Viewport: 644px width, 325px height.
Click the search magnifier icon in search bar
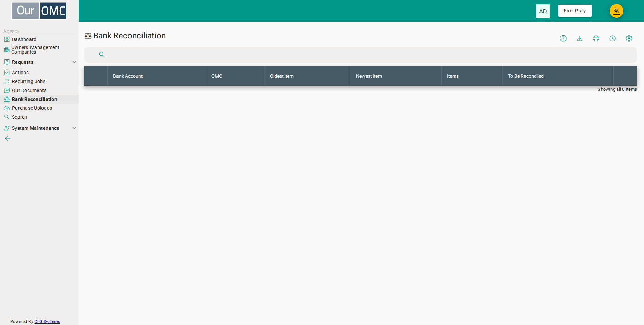[102, 55]
